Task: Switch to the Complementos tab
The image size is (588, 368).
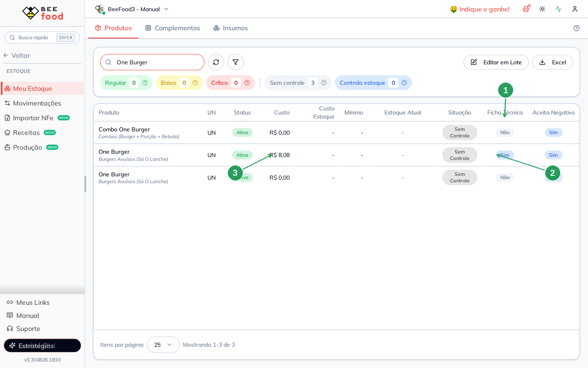Action: [173, 28]
